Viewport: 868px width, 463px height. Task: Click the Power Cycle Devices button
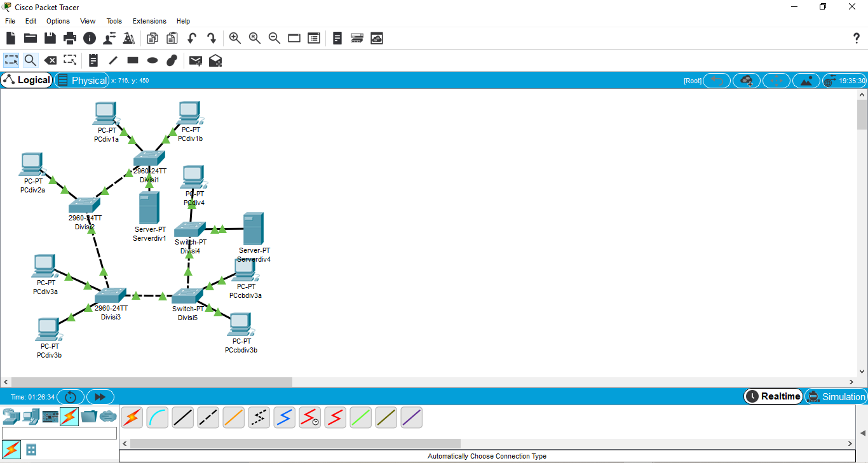(71, 397)
